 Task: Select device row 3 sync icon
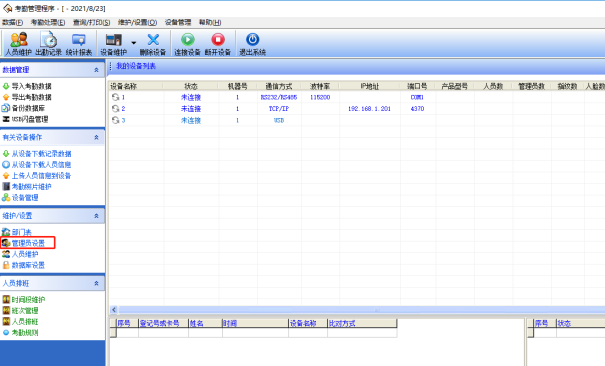pyautogui.click(x=115, y=120)
